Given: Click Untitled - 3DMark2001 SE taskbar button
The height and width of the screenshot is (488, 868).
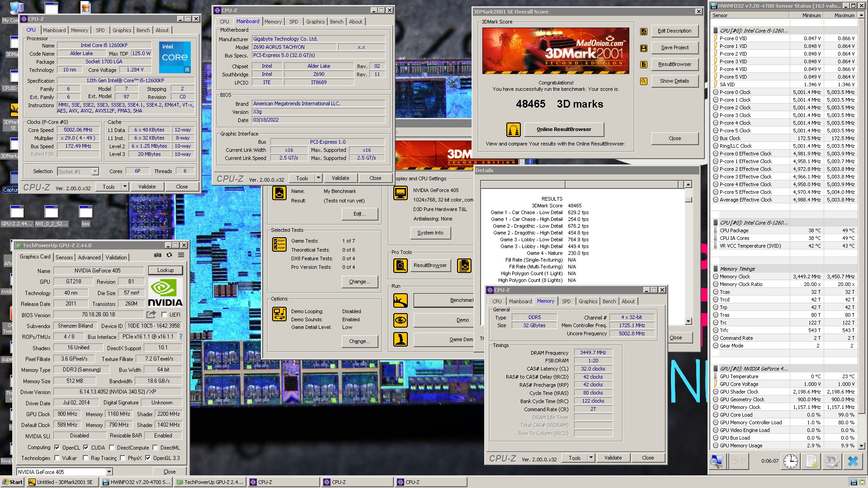Looking at the screenshot, I should pos(62,482).
